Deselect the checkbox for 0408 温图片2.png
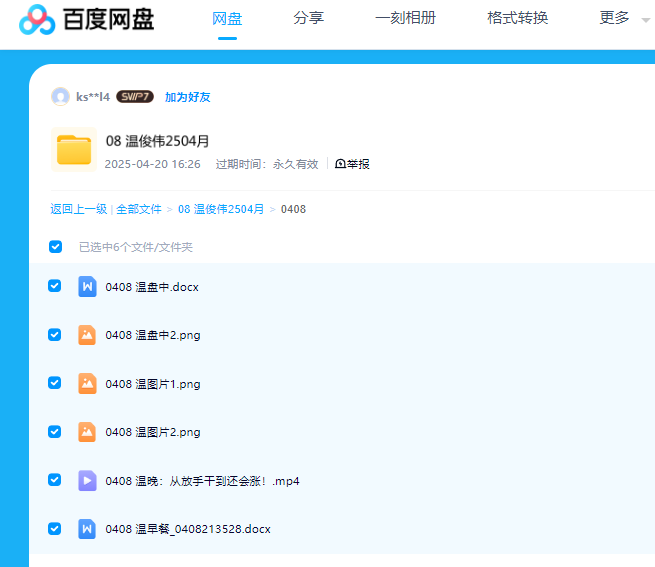This screenshot has width=655, height=567. click(55, 431)
